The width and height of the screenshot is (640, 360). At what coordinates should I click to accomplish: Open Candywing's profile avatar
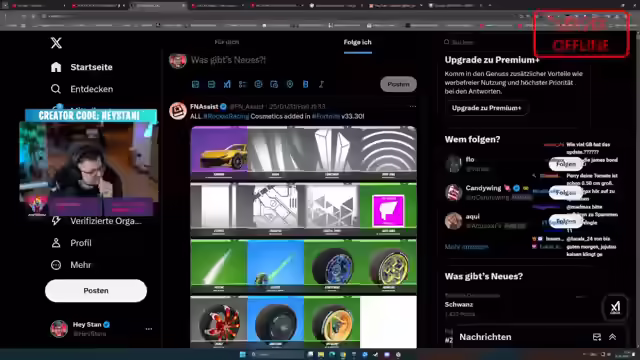tap(453, 193)
